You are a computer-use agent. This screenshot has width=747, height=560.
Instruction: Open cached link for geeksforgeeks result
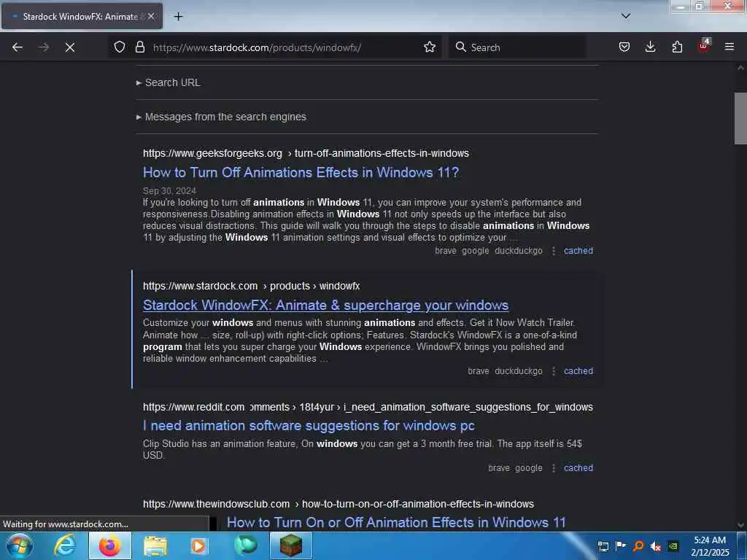tap(578, 251)
